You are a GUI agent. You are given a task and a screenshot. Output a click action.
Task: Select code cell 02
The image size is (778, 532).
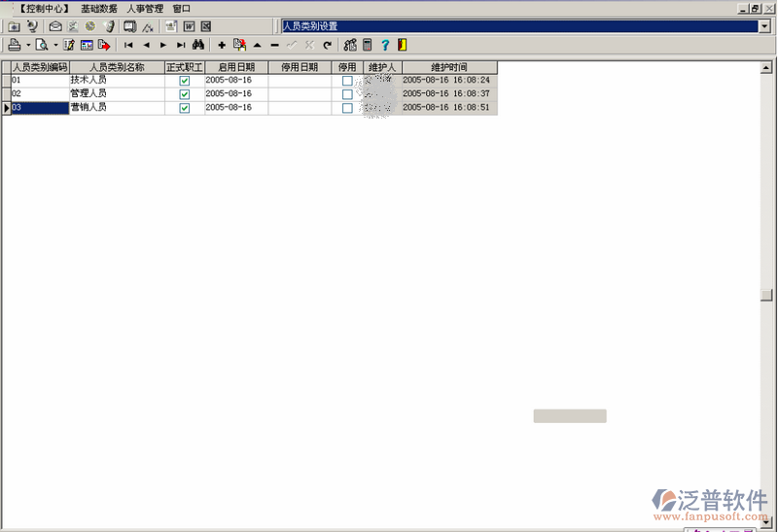[40, 94]
